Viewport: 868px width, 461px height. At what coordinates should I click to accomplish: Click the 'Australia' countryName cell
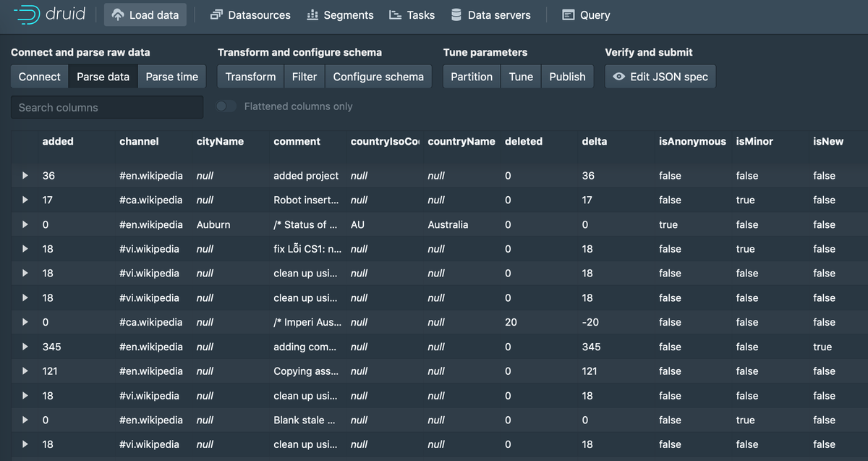tap(448, 225)
